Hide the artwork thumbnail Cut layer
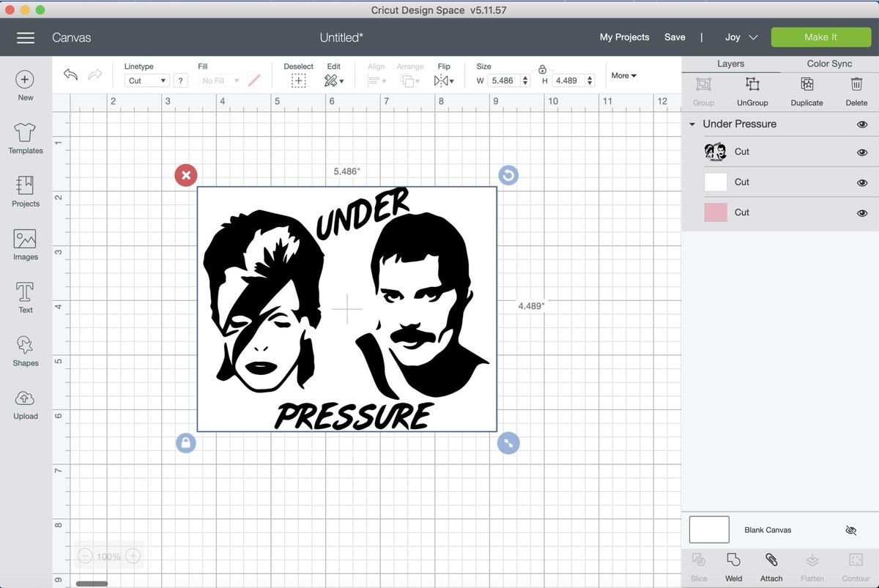 point(862,152)
